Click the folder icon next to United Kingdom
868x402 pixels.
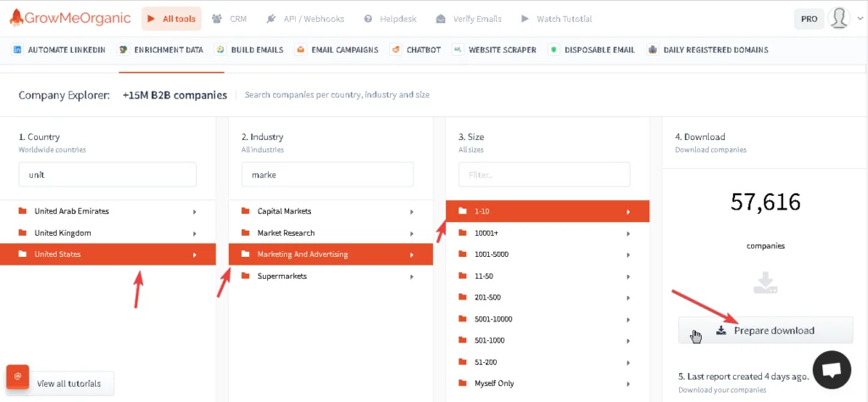click(22, 233)
